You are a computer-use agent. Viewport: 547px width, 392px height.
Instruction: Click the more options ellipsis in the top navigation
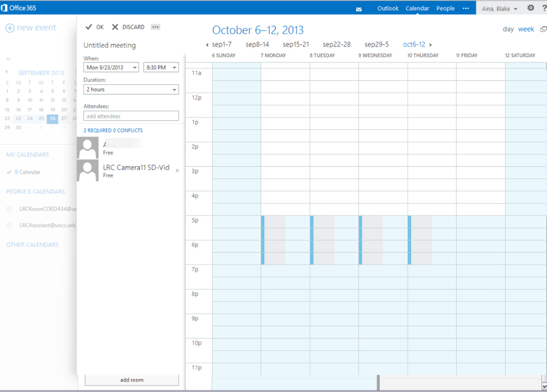pyautogui.click(x=466, y=9)
